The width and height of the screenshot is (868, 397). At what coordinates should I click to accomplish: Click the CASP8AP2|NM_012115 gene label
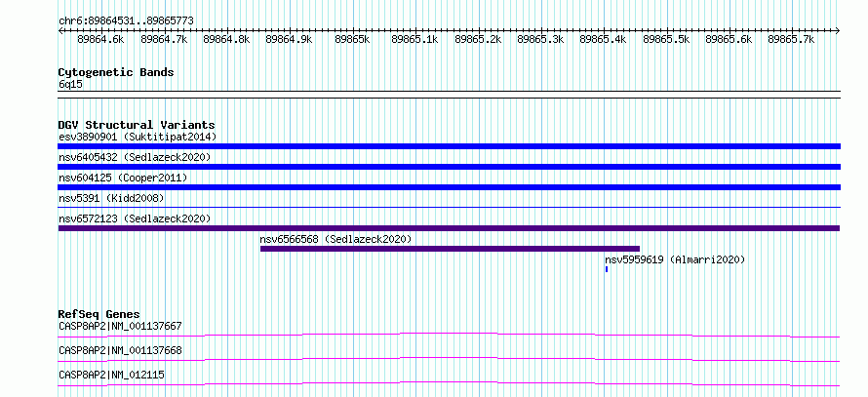[111, 376]
